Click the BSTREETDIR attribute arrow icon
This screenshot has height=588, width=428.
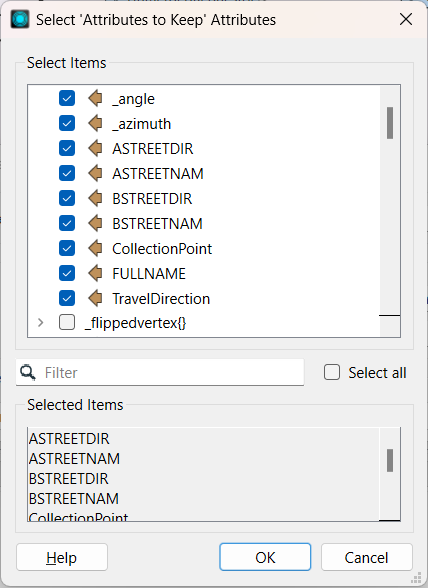[x=95, y=198]
